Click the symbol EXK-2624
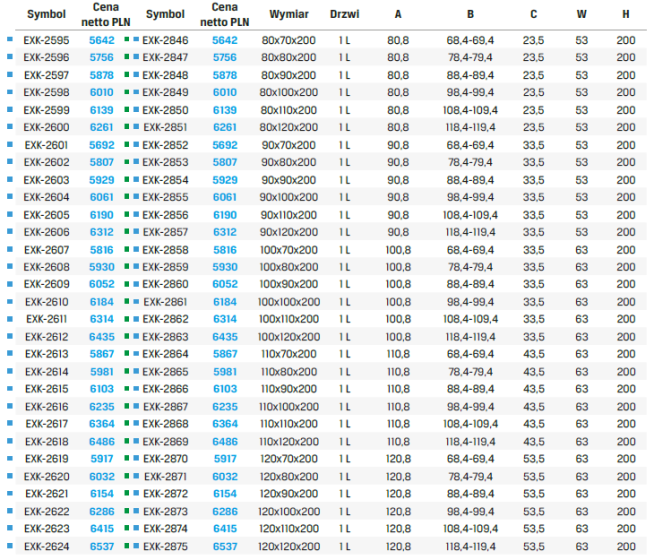 tap(46, 547)
